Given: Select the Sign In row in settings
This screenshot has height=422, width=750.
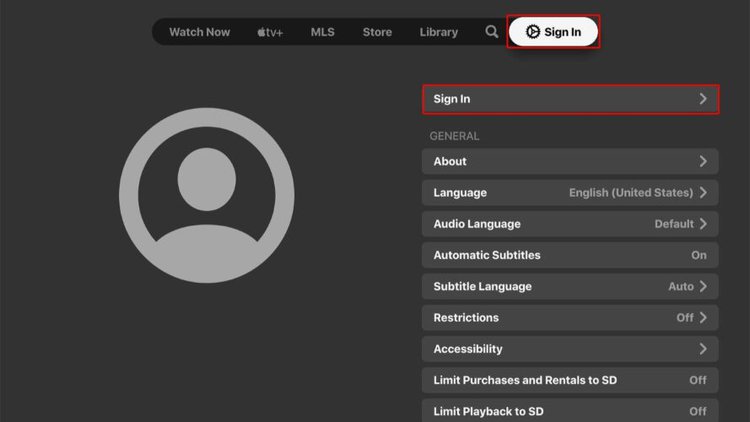Looking at the screenshot, I should (x=570, y=99).
